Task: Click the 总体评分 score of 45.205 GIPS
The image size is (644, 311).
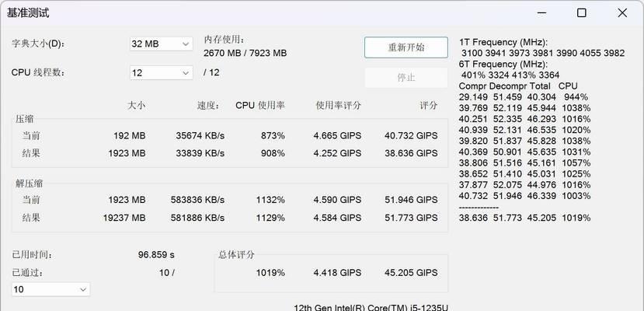Action: tap(411, 272)
